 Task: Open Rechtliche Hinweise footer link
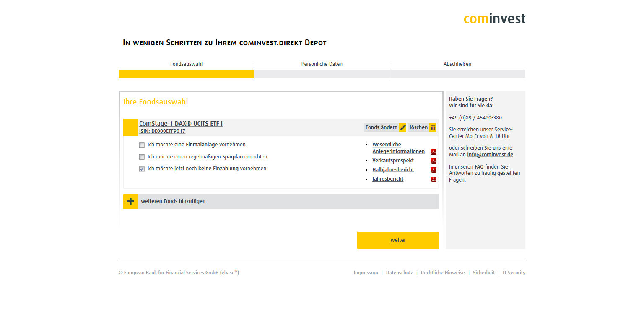(443, 273)
